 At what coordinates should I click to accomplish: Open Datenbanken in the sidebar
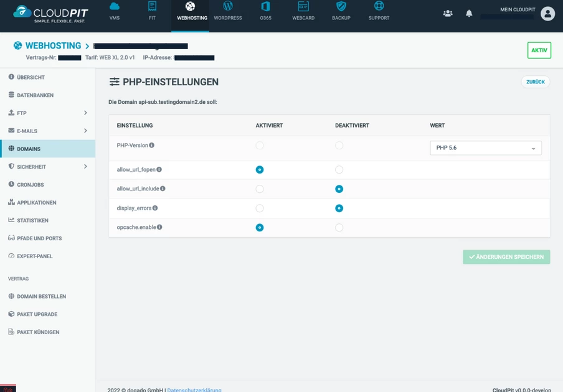35,95
